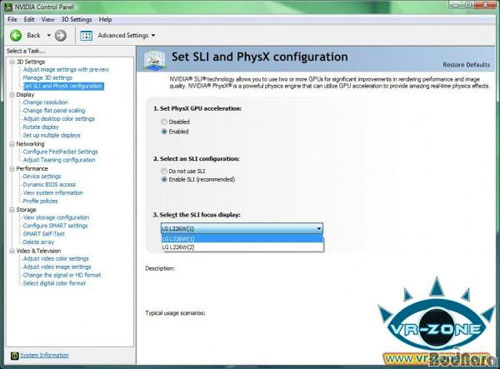Image resolution: width=500 pixels, height=369 pixels.
Task: Open the File menu
Action: click(x=12, y=19)
